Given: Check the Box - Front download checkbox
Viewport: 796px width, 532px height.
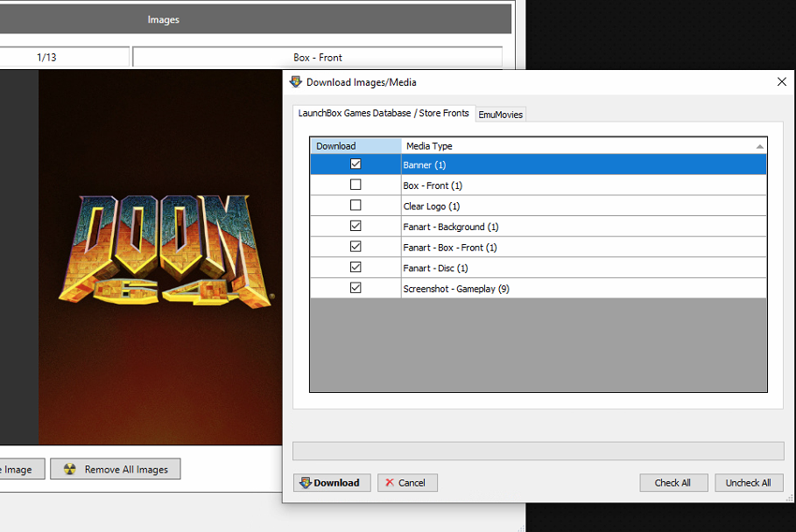Looking at the screenshot, I should tap(356, 185).
